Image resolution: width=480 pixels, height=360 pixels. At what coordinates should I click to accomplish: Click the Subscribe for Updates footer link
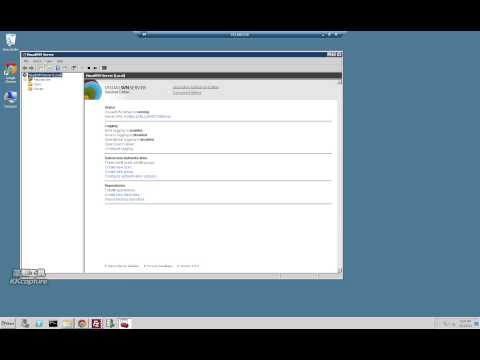[x=122, y=266]
